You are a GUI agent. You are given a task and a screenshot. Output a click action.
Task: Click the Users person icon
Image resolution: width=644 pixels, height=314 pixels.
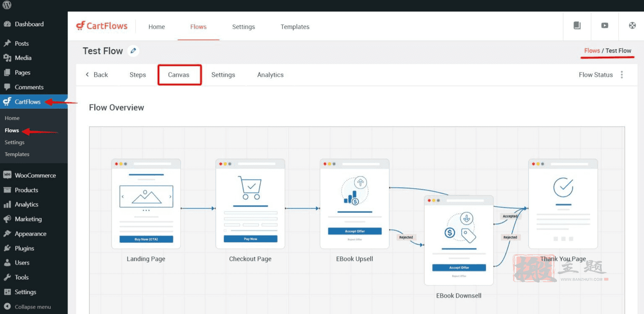point(7,263)
